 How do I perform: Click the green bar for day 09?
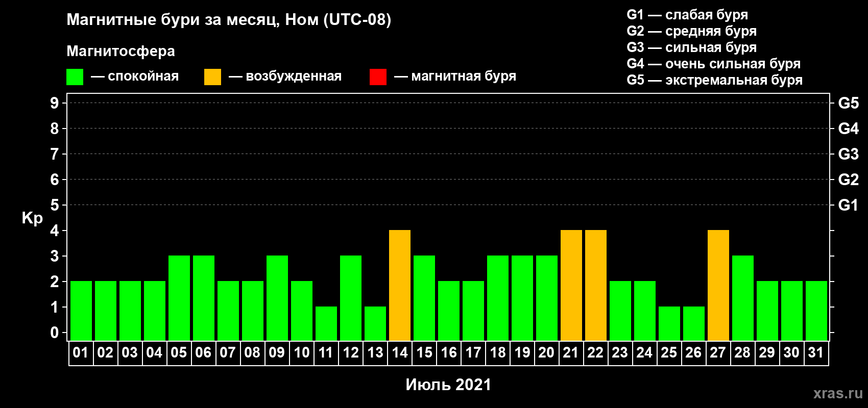(x=277, y=298)
